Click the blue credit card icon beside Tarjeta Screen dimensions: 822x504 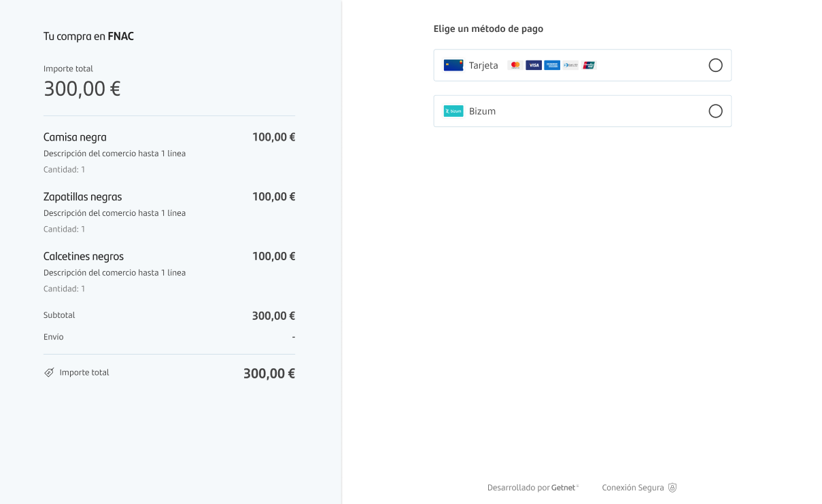(x=453, y=65)
